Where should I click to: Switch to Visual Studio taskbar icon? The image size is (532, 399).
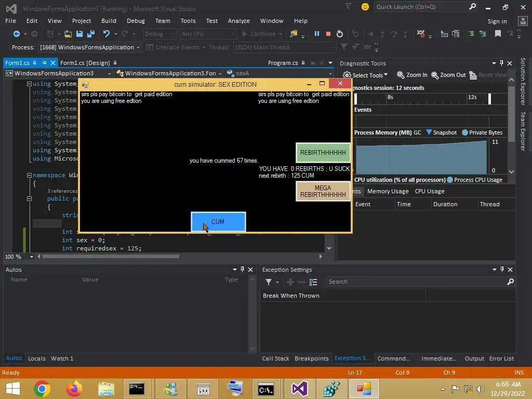(x=299, y=389)
